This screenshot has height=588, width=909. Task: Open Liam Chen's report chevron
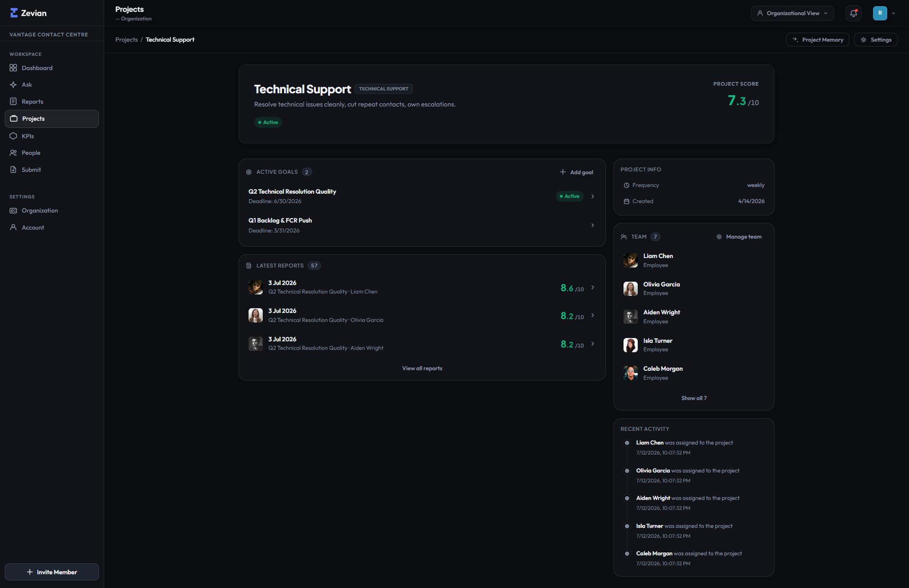click(x=593, y=287)
